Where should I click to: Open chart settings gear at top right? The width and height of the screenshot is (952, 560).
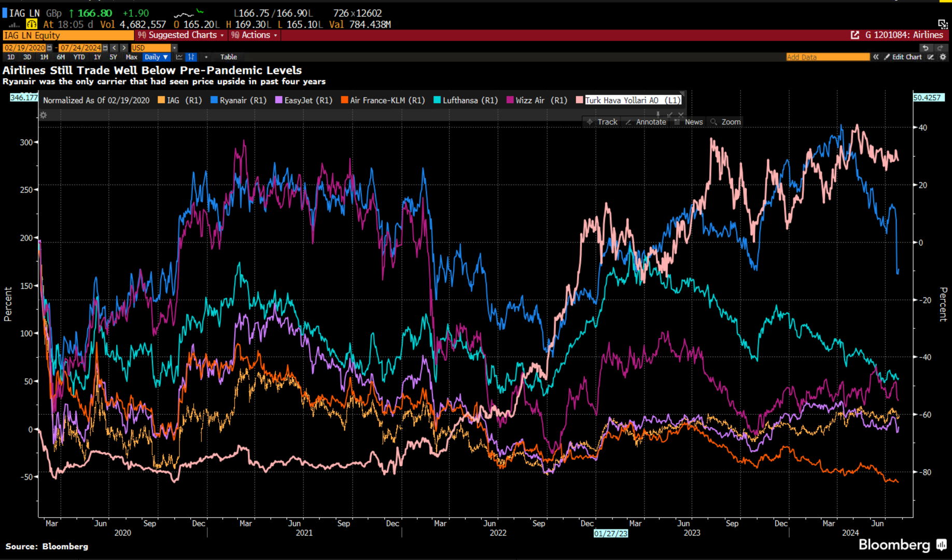pyautogui.click(x=943, y=57)
